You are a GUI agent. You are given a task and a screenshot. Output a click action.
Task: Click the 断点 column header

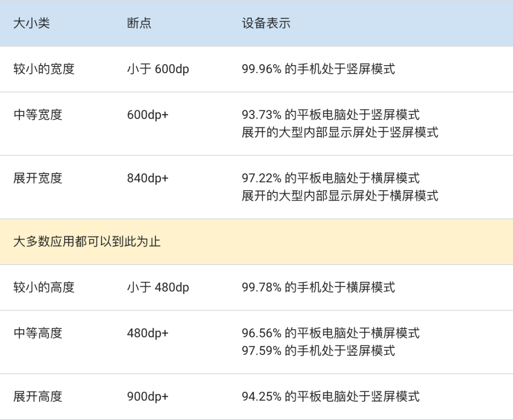139,23
